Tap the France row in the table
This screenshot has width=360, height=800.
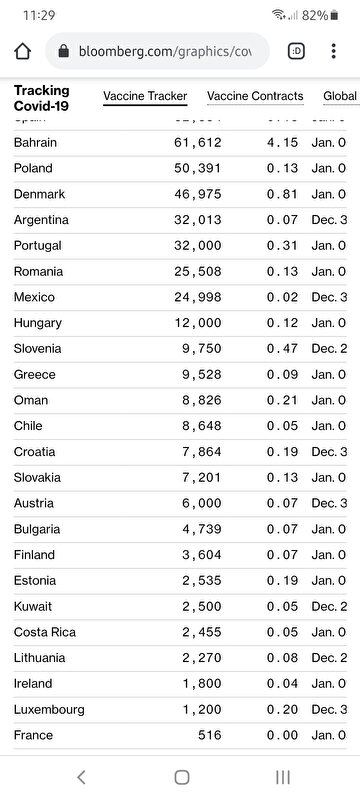(x=180, y=736)
